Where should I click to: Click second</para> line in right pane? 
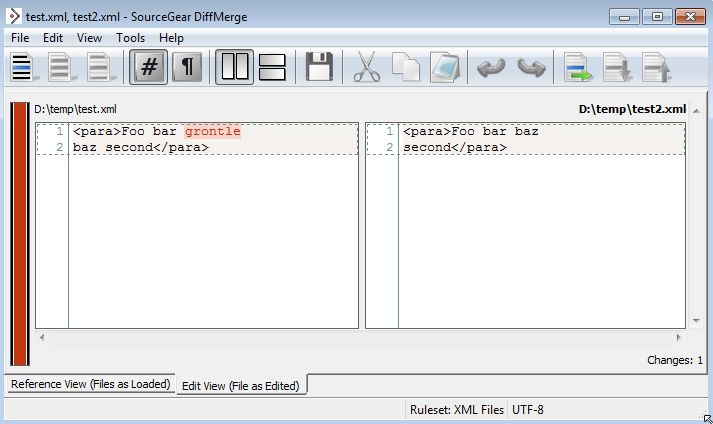click(x=455, y=147)
